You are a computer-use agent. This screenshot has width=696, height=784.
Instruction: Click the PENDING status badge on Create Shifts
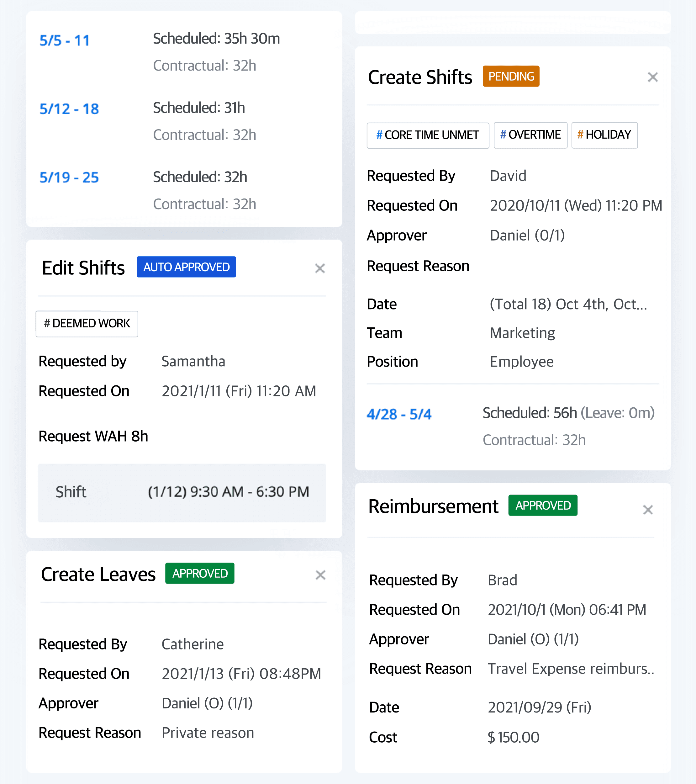(511, 76)
